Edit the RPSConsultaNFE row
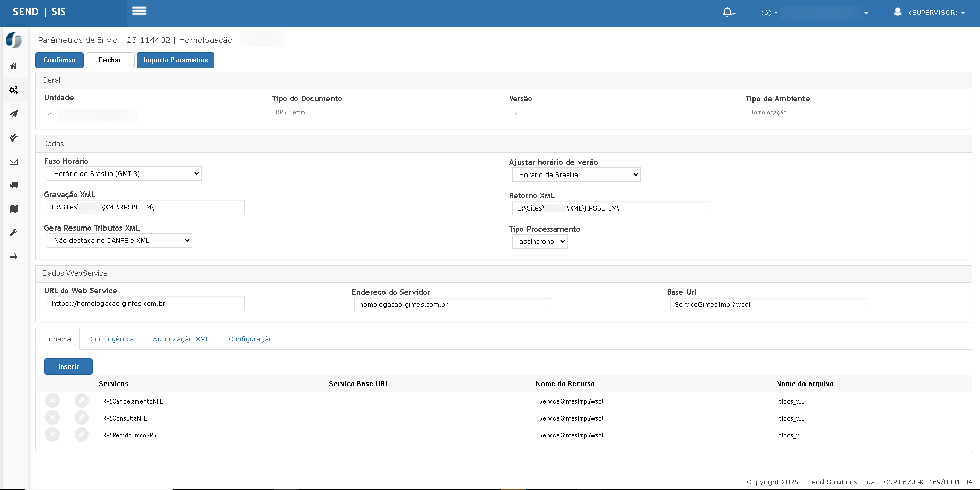Screen dimensions: 980x490 [x=81, y=417]
